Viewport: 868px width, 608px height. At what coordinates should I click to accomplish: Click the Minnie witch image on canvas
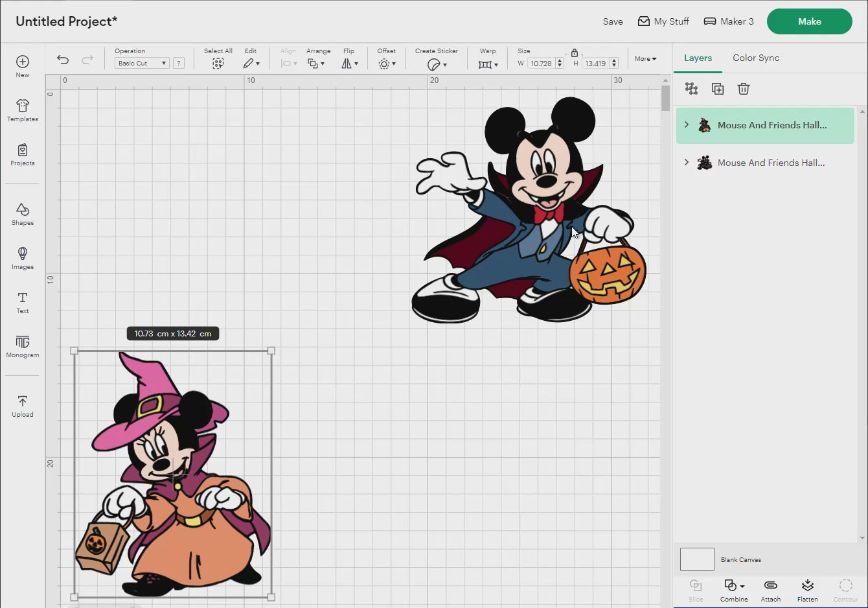point(173,474)
